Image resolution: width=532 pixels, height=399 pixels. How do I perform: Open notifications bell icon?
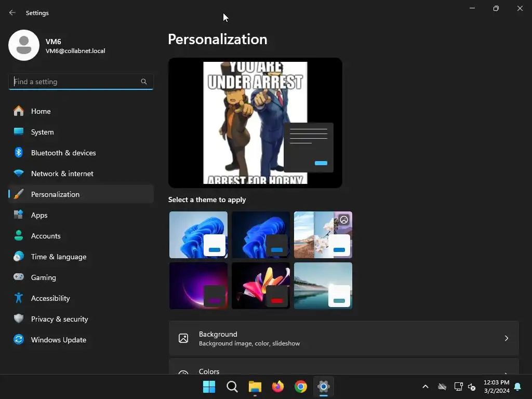pos(518,387)
